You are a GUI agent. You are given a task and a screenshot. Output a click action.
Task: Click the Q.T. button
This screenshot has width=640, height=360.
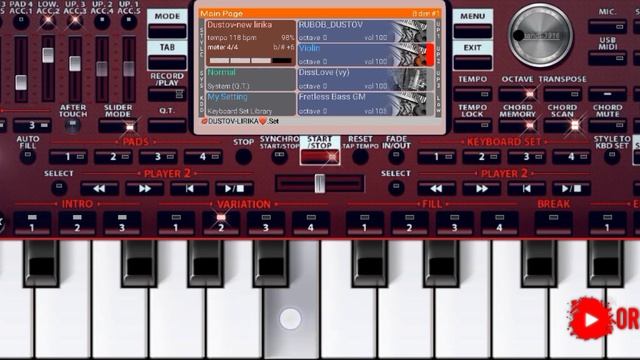click(167, 125)
